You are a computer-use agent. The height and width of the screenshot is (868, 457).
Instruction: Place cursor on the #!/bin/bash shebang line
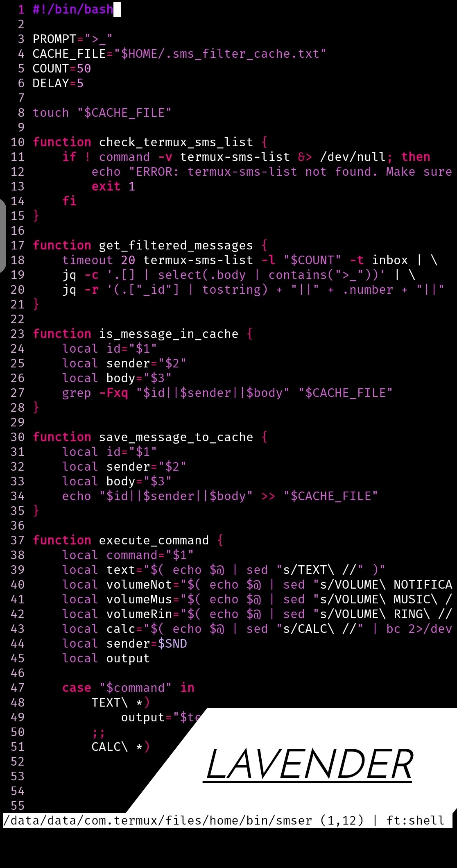[73, 9]
